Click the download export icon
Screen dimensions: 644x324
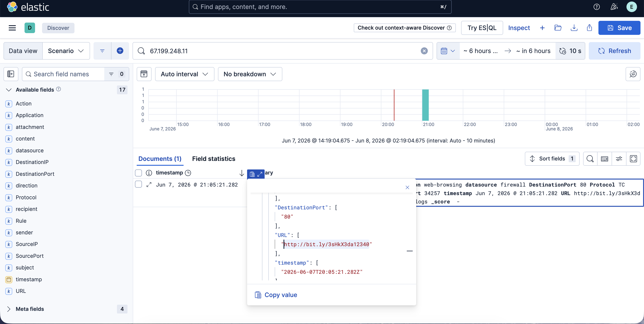[x=574, y=28]
